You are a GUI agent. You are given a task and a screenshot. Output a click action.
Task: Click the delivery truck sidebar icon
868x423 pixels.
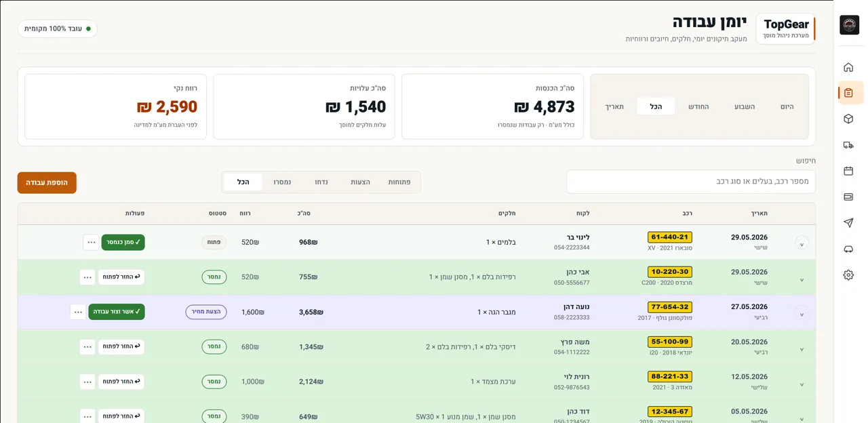pyautogui.click(x=848, y=144)
